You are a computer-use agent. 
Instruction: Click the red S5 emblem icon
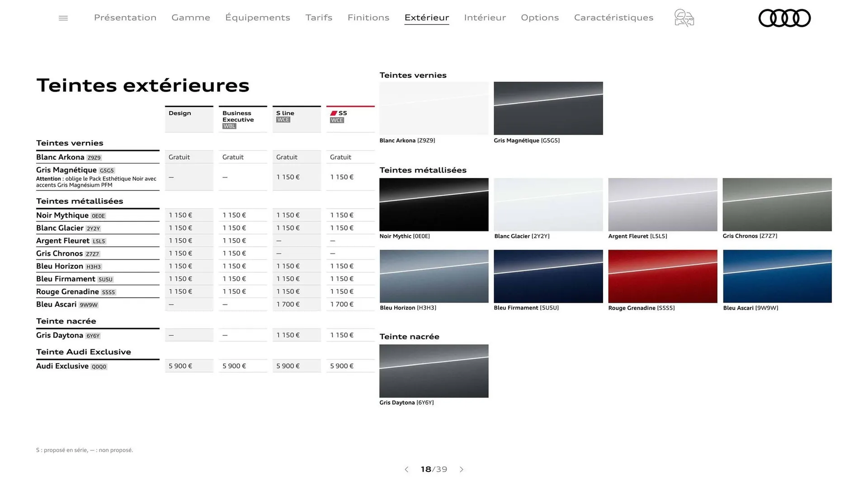(x=334, y=113)
